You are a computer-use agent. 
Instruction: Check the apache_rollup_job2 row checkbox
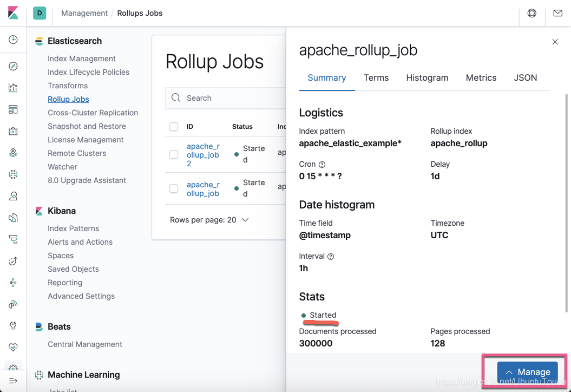click(174, 154)
